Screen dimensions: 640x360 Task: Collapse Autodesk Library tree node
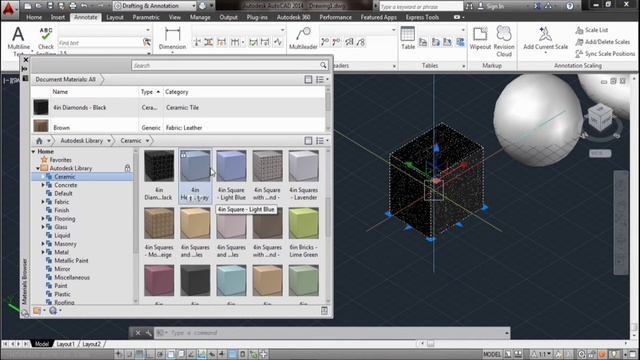tap(38, 168)
